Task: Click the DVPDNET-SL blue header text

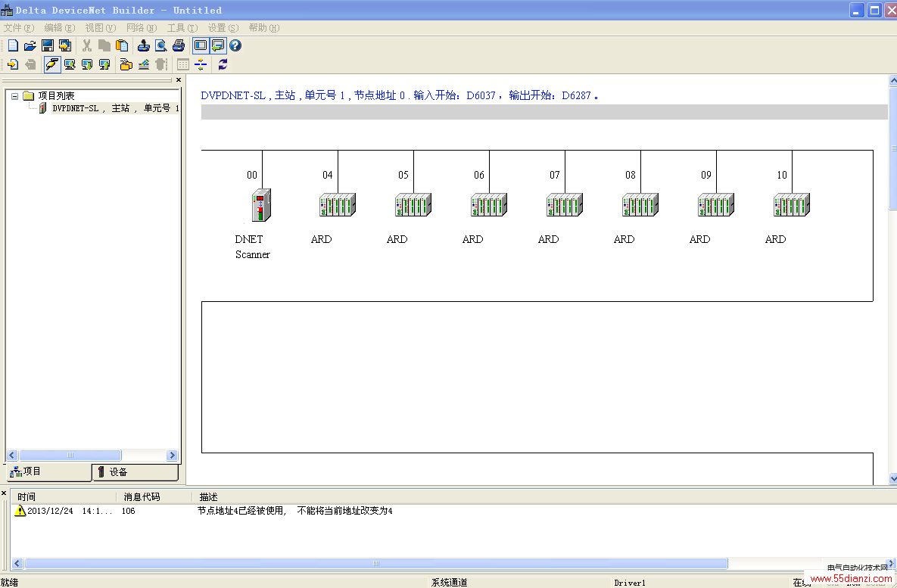Action: (400, 95)
